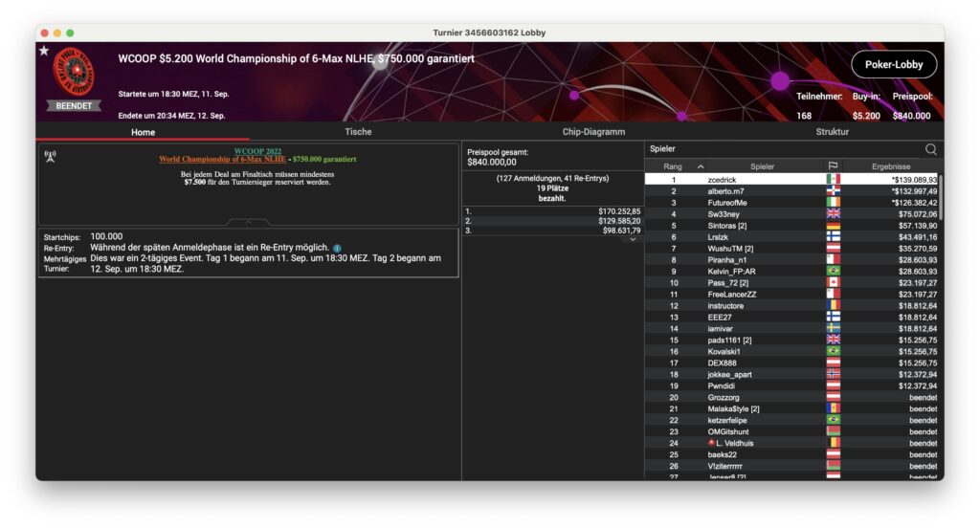The width and height of the screenshot is (980, 528).
Task: Sort players by country flag column
Action: (833, 166)
